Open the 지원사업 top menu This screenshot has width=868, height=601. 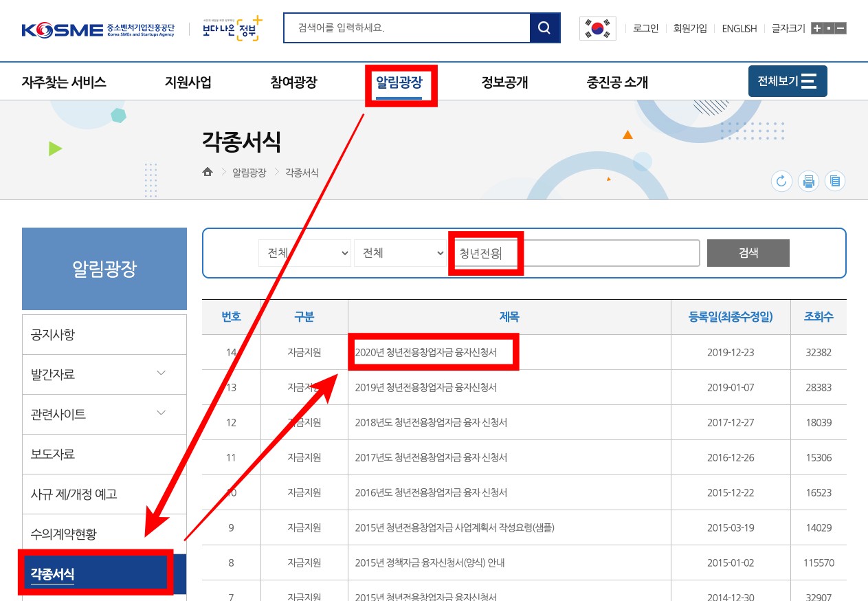tap(188, 83)
